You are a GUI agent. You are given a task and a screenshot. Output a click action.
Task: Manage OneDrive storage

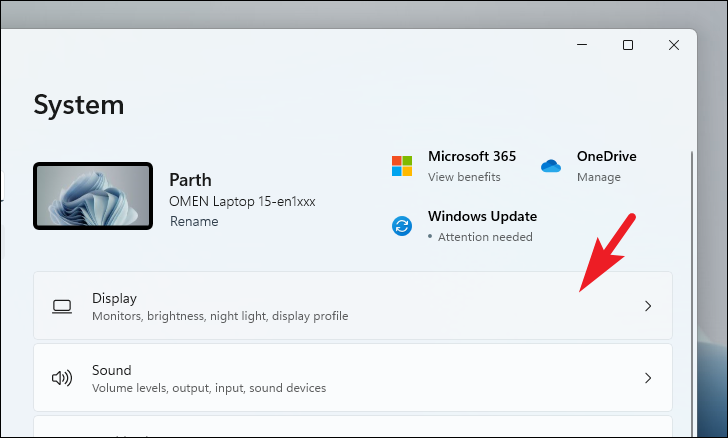click(x=598, y=177)
